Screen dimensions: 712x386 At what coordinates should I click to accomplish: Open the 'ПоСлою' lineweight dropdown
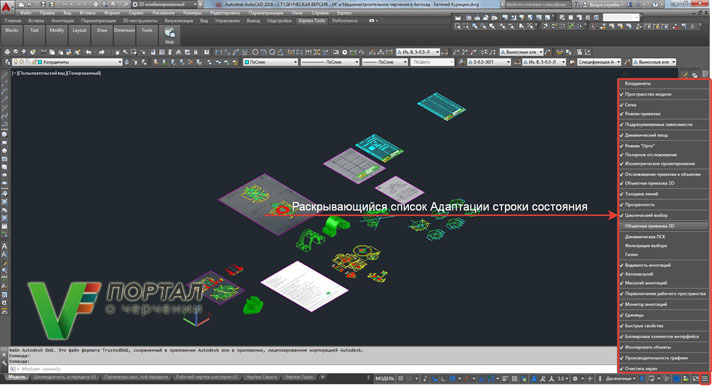coord(385,62)
